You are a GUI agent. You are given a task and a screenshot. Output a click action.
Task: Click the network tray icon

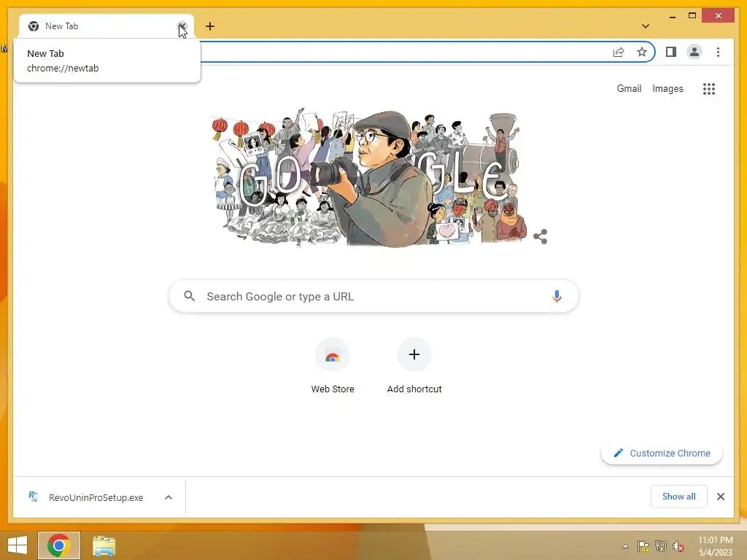click(x=661, y=546)
